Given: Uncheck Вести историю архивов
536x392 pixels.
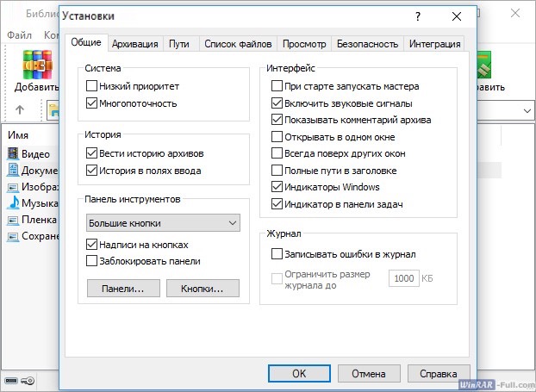Looking at the screenshot, I should pos(91,153).
